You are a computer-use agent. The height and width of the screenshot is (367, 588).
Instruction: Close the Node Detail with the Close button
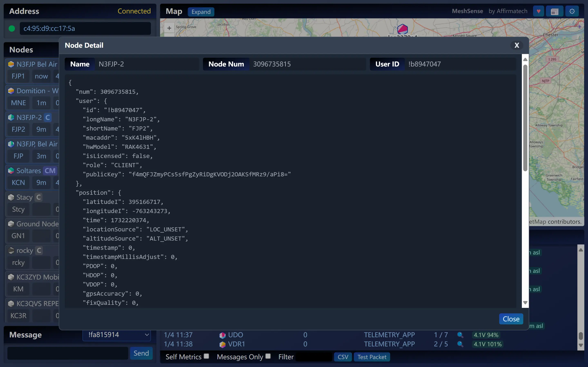click(511, 319)
